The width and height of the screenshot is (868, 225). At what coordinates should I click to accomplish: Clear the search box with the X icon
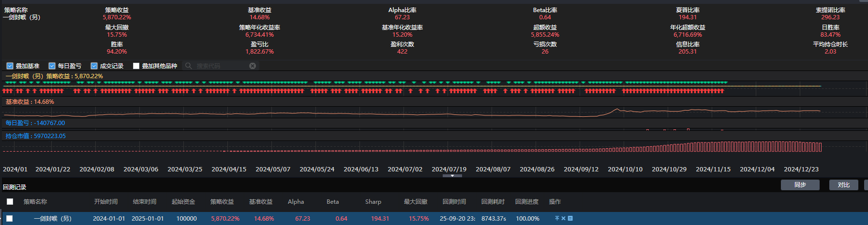tap(253, 66)
